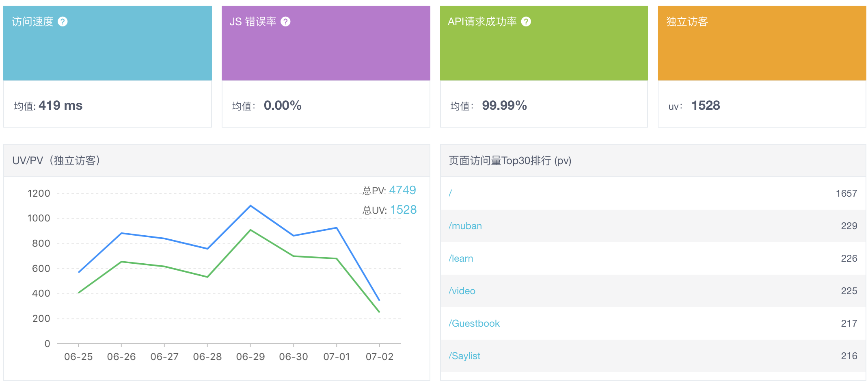This screenshot has width=868, height=386.
Task: Open the /muban page link
Action: [465, 226]
